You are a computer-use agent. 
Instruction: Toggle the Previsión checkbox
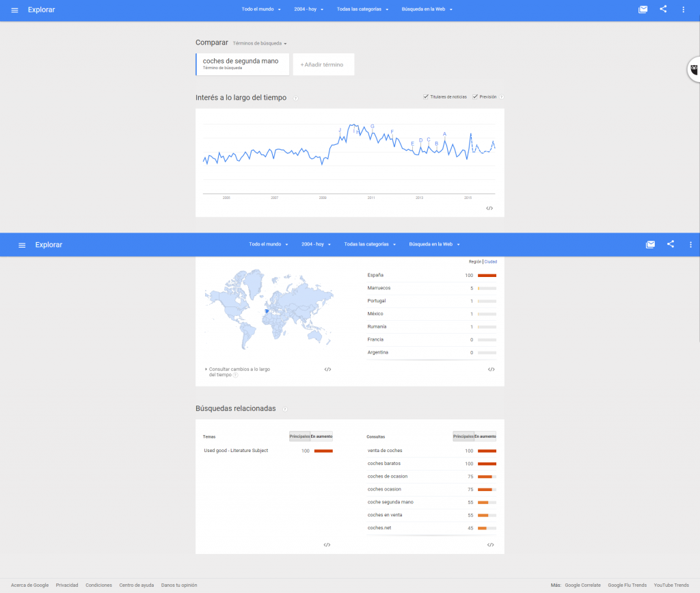click(475, 97)
